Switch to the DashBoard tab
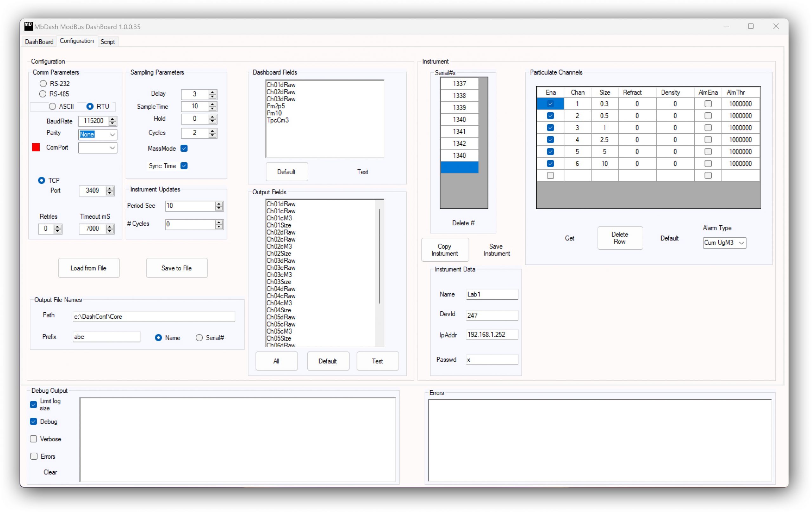The height and width of the screenshot is (512, 812). [39, 42]
